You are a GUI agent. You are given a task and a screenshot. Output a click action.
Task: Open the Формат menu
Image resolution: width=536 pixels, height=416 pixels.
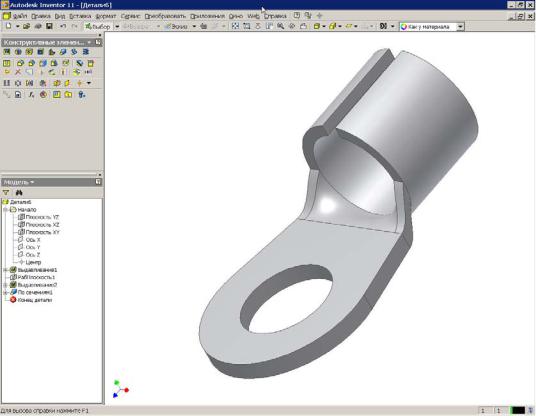pyautogui.click(x=106, y=16)
